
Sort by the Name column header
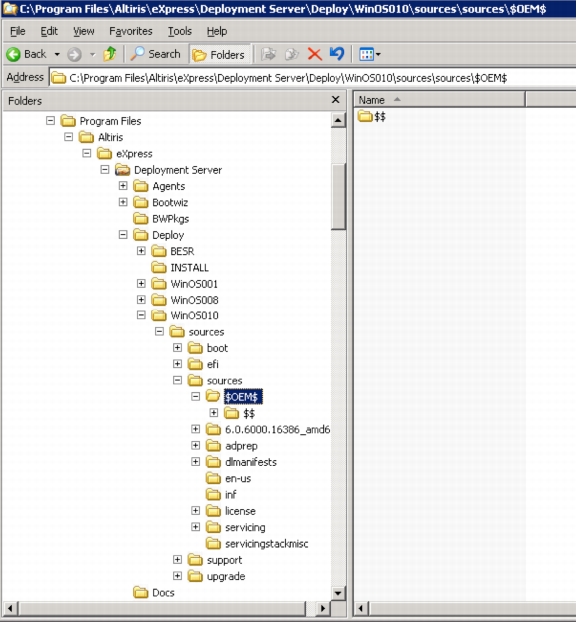[439, 100]
